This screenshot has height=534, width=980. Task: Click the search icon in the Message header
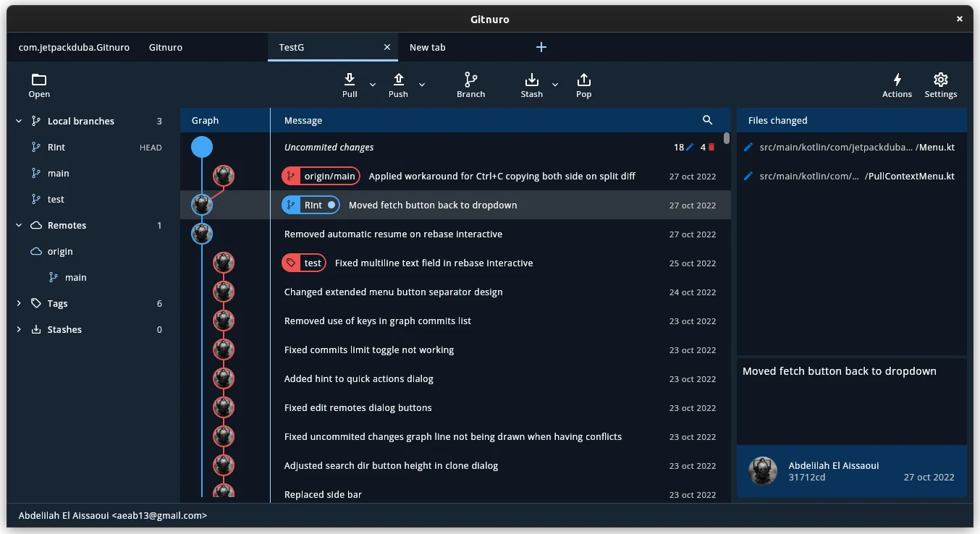708,120
